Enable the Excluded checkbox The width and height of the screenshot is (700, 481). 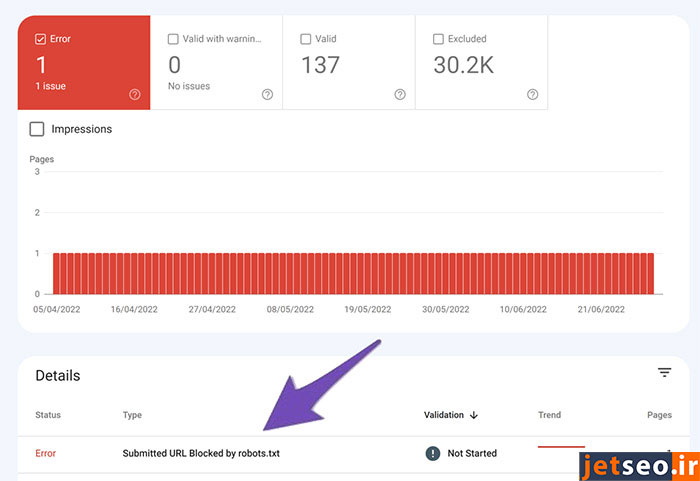coord(438,40)
